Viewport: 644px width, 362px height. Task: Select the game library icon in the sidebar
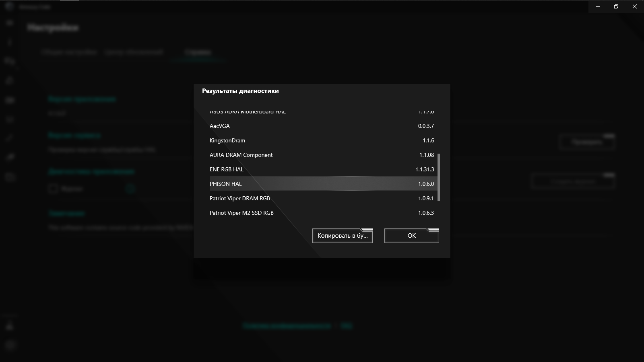9,100
